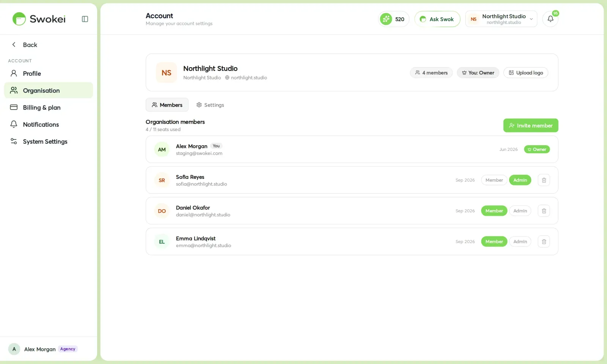The width and height of the screenshot is (607, 364).
Task: Click the "Jun 2026" join date
Action: click(508, 149)
